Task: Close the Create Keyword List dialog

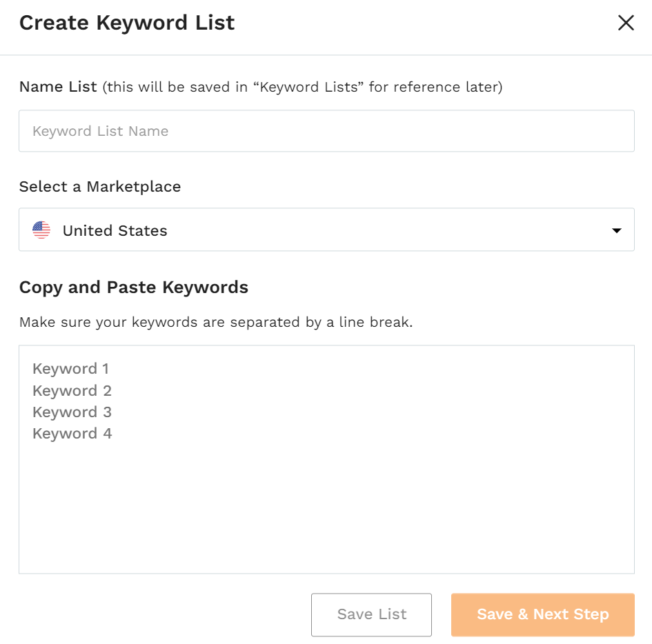Action: [625, 23]
